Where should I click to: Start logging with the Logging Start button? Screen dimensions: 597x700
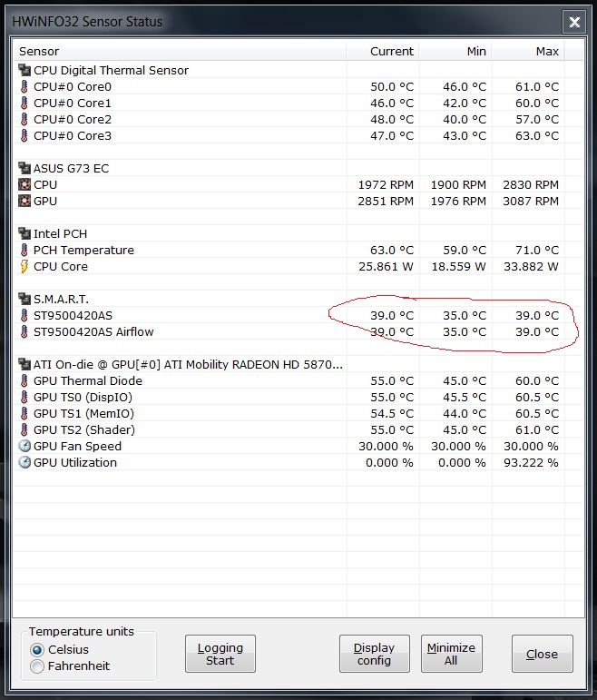click(220, 654)
